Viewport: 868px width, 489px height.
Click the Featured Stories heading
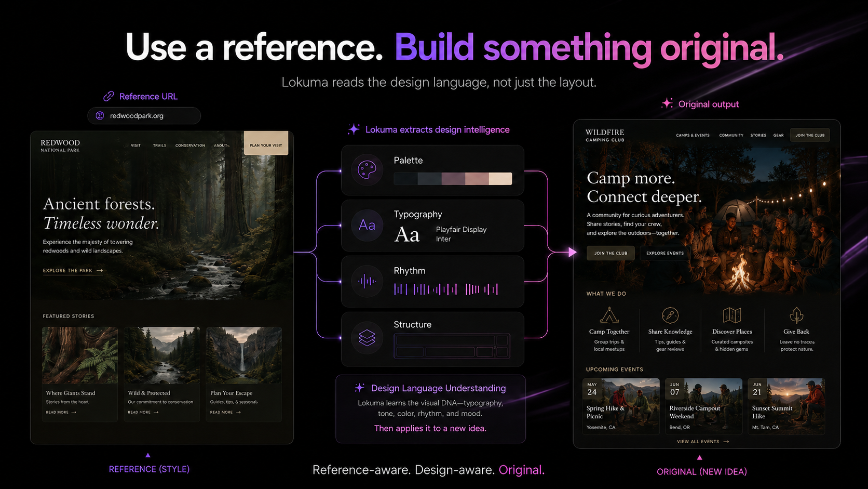pyautogui.click(x=69, y=316)
